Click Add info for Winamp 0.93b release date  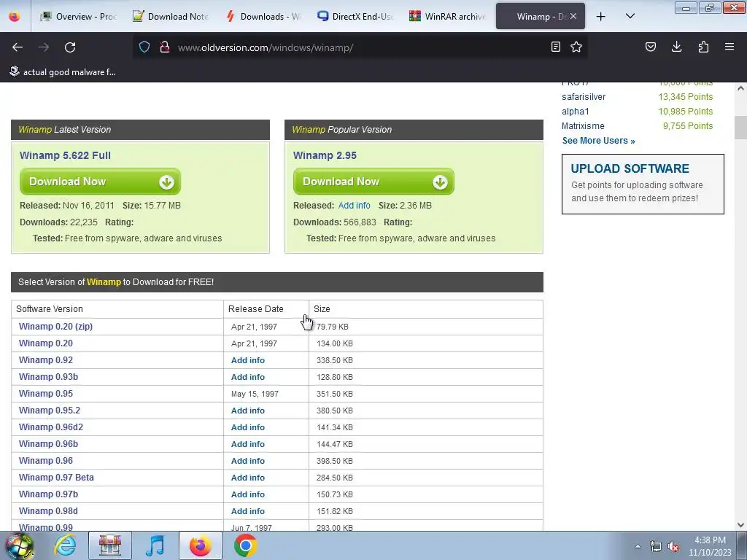248,377
